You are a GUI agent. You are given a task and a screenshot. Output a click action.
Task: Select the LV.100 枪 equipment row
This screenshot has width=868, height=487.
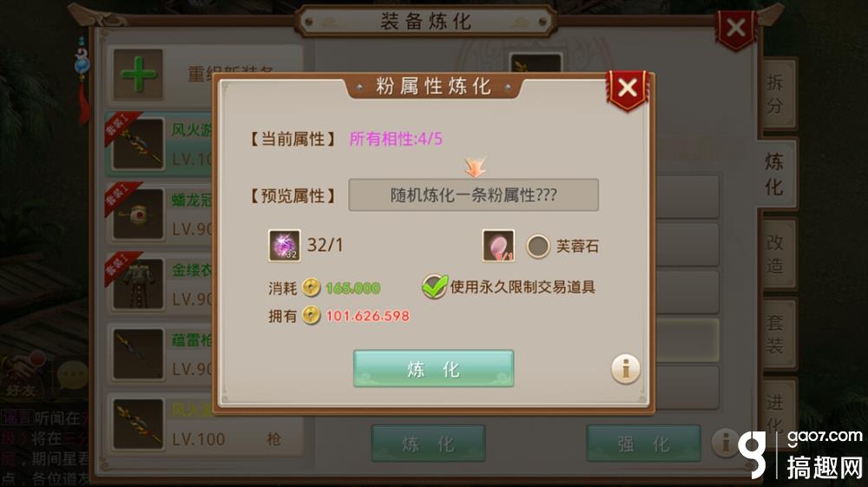point(206,424)
